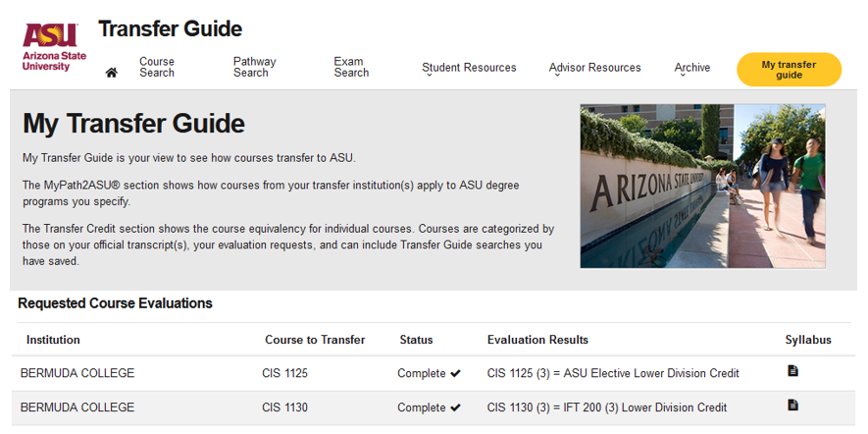
Task: Expand the Archive dropdown menu
Action: [x=692, y=68]
